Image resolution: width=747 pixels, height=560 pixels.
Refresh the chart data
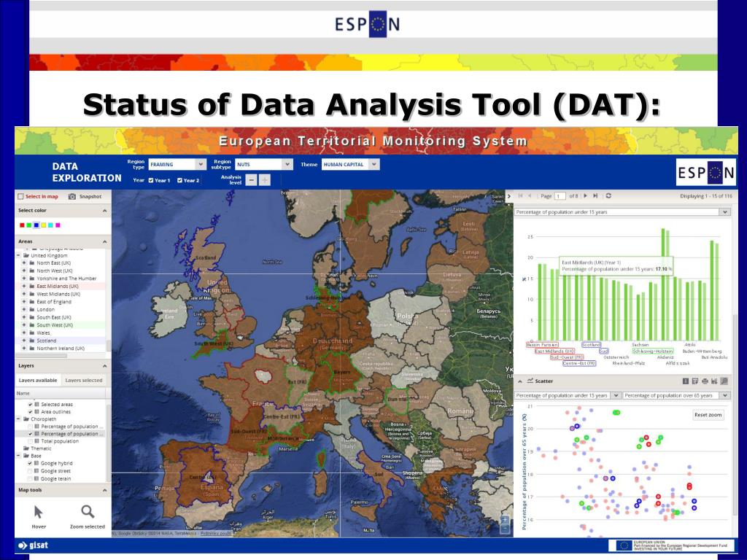[x=608, y=195]
